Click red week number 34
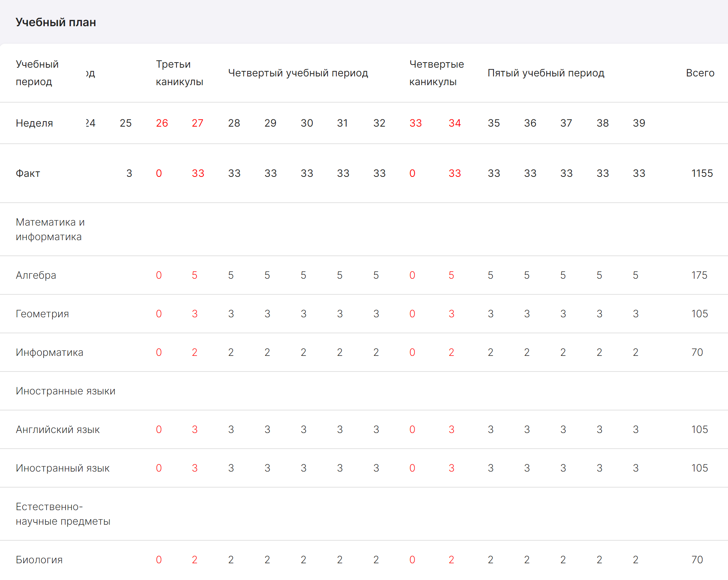Screen dimensions: 728x580 coord(455,123)
